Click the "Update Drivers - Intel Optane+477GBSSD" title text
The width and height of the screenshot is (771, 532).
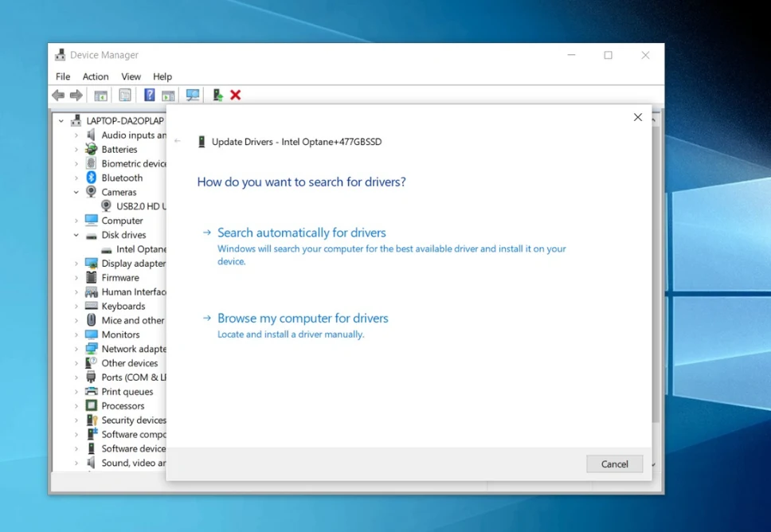point(296,142)
